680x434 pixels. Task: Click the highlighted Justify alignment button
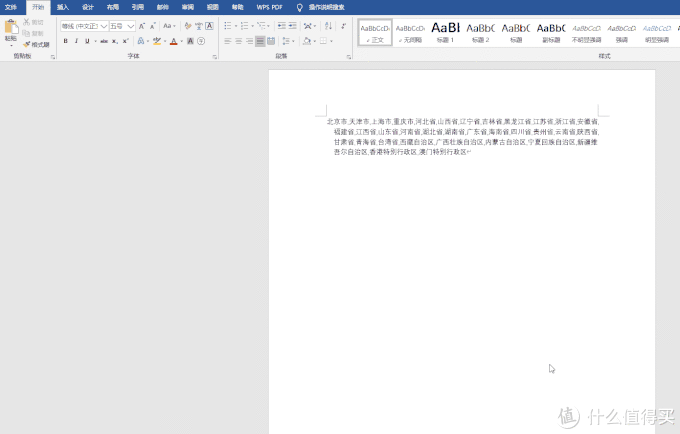(260, 41)
